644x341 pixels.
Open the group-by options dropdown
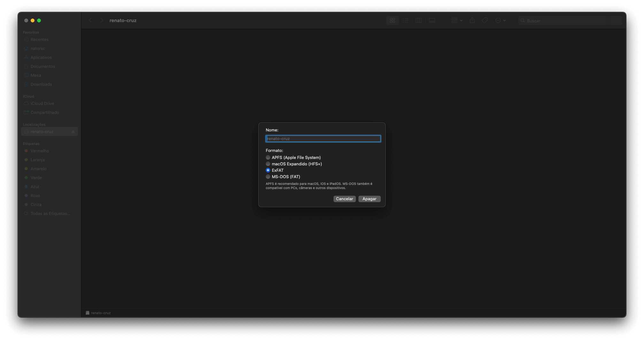click(457, 20)
